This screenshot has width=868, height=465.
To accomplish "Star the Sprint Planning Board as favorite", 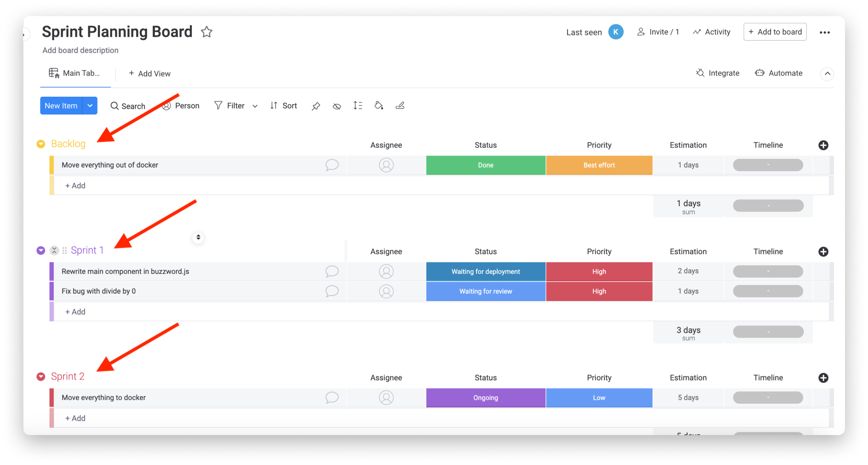I will (x=207, y=32).
